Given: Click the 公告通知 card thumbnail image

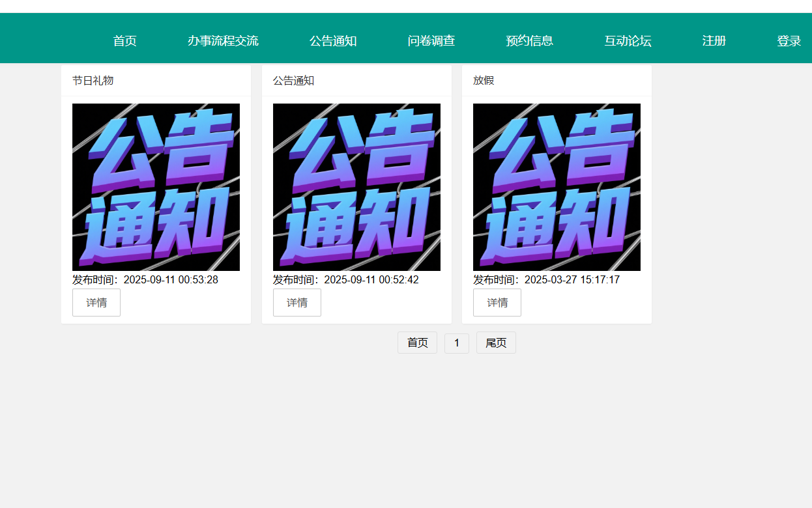Looking at the screenshot, I should (356, 187).
